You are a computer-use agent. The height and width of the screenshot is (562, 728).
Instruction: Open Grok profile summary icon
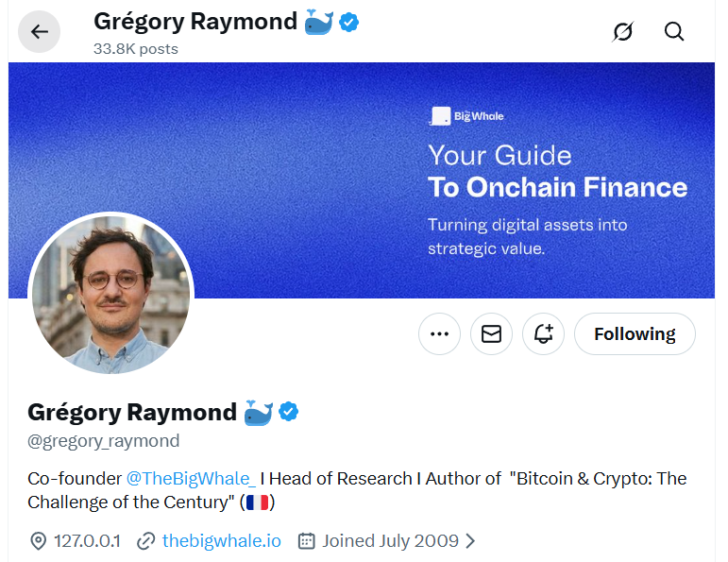[622, 32]
